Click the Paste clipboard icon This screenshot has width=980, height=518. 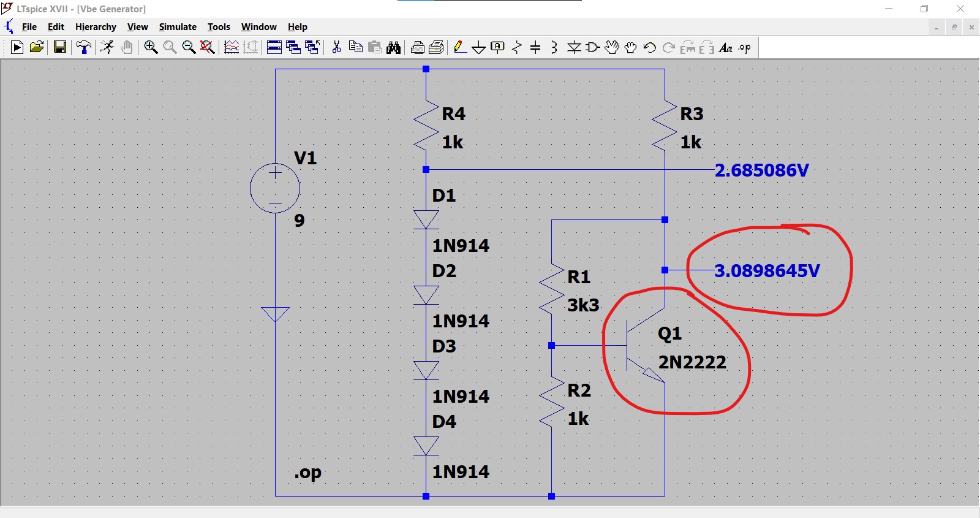(375, 47)
